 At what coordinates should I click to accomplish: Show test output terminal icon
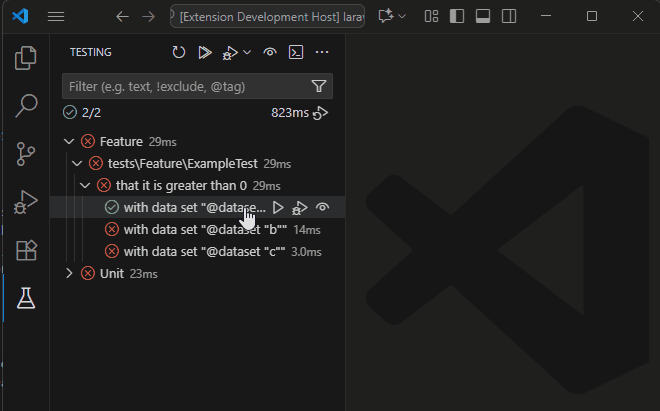click(x=296, y=52)
